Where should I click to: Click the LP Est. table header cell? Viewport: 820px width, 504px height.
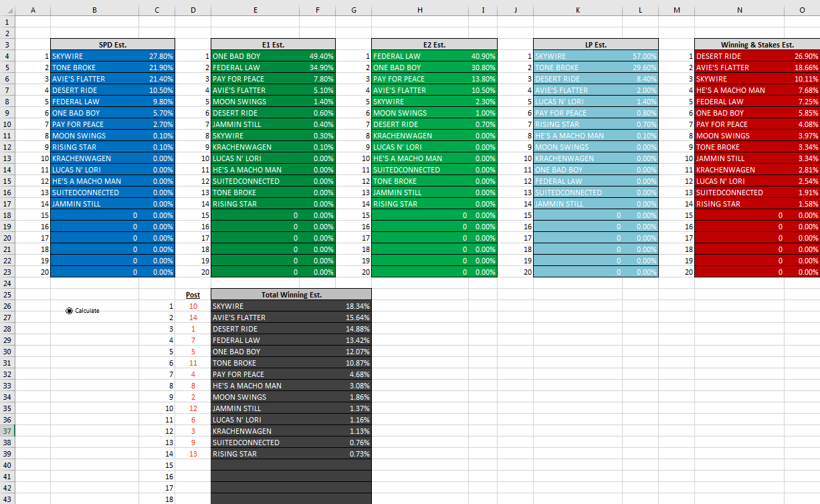[595, 45]
